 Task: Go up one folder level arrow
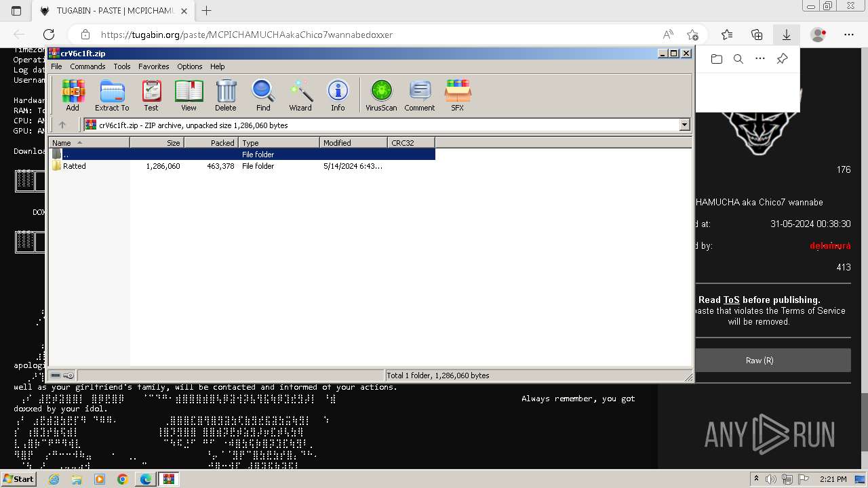(62, 125)
